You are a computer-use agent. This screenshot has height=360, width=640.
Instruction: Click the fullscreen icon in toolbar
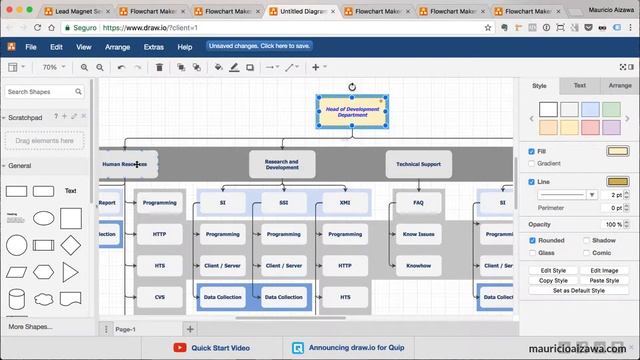pyautogui.click(x=623, y=67)
